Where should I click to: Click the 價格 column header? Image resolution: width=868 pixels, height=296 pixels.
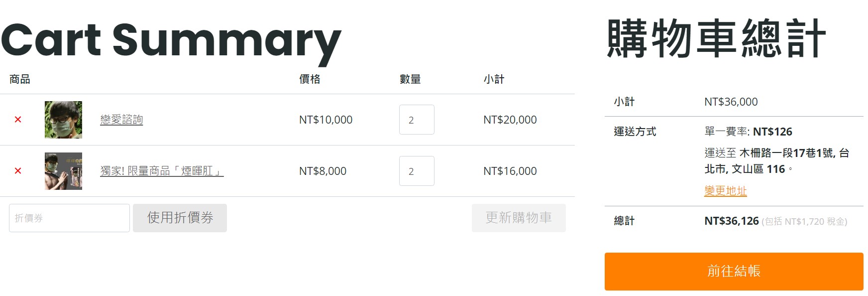pos(310,79)
